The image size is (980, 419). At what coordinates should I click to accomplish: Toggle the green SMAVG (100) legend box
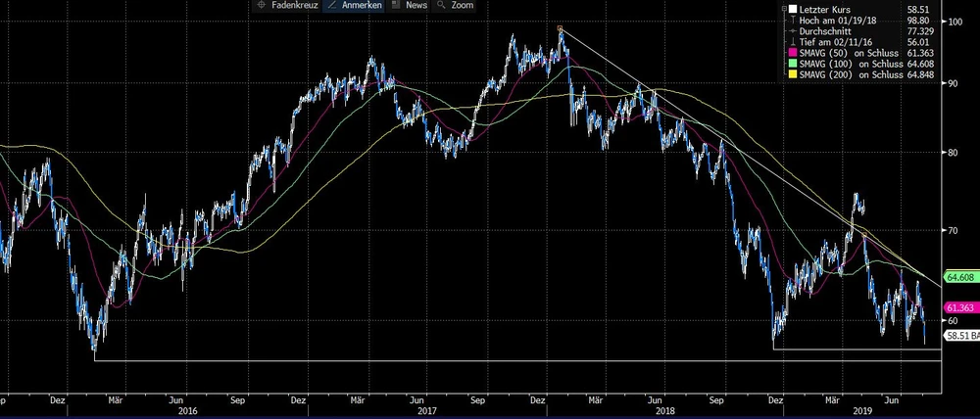coord(794,63)
